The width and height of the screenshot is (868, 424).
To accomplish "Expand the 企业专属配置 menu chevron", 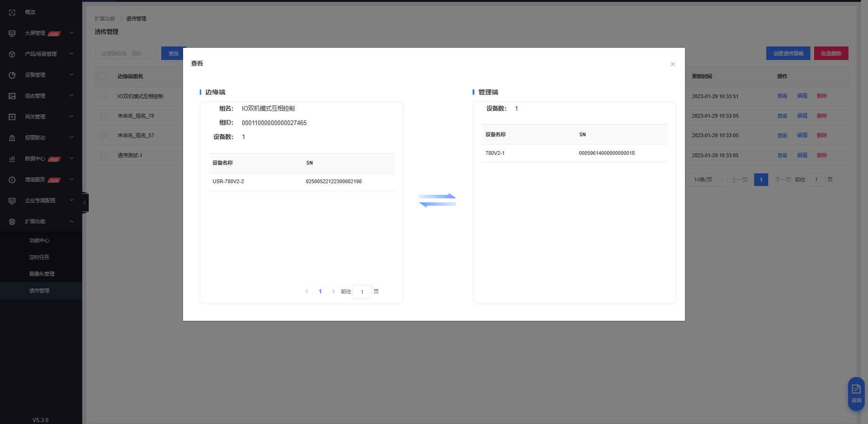I will pyautogui.click(x=72, y=200).
